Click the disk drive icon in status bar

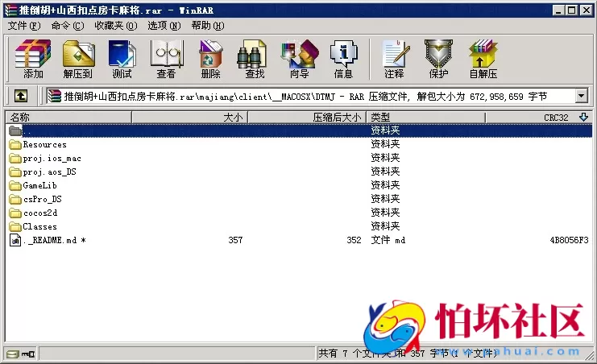[x=13, y=354]
